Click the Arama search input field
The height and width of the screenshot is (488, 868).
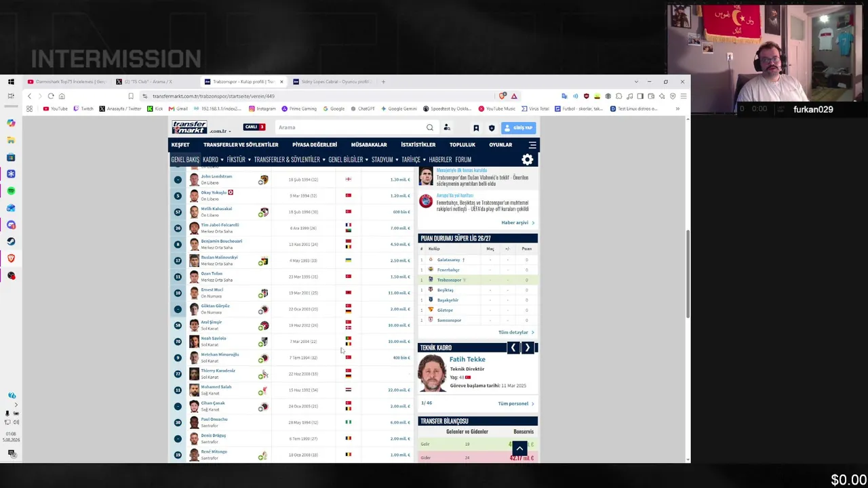pyautogui.click(x=349, y=127)
